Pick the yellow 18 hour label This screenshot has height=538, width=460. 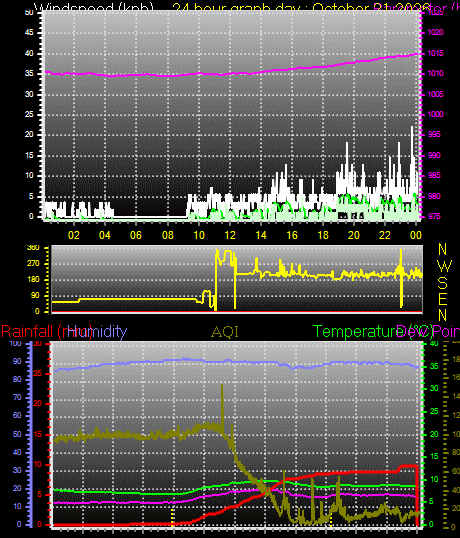tap(323, 235)
